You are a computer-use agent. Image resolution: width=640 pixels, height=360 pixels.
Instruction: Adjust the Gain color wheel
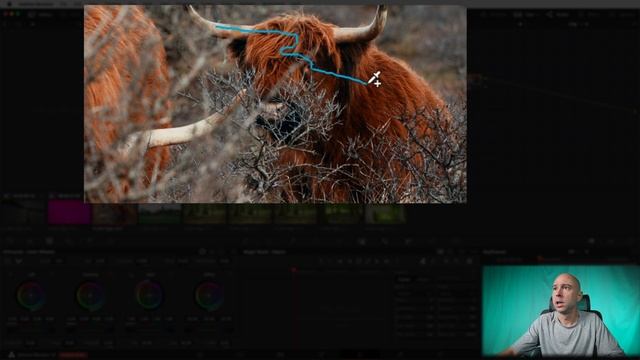click(149, 295)
